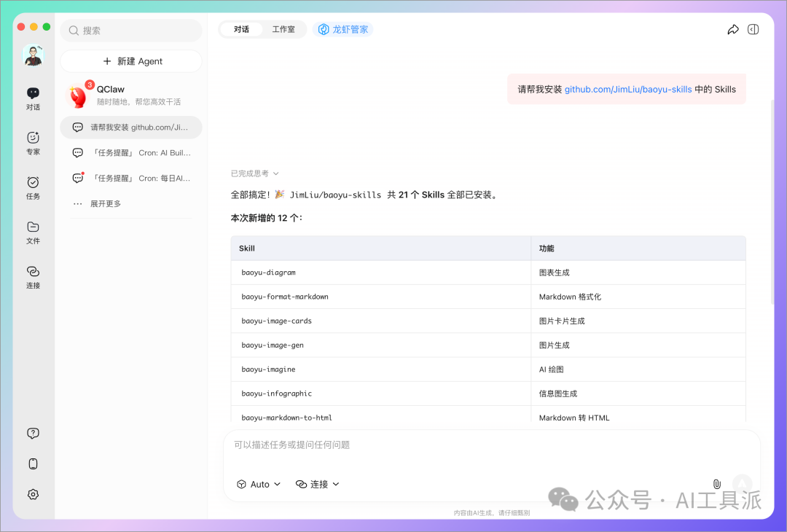The image size is (787, 532).
Task: Click the AI 绘图 cell
Action: [x=638, y=369]
